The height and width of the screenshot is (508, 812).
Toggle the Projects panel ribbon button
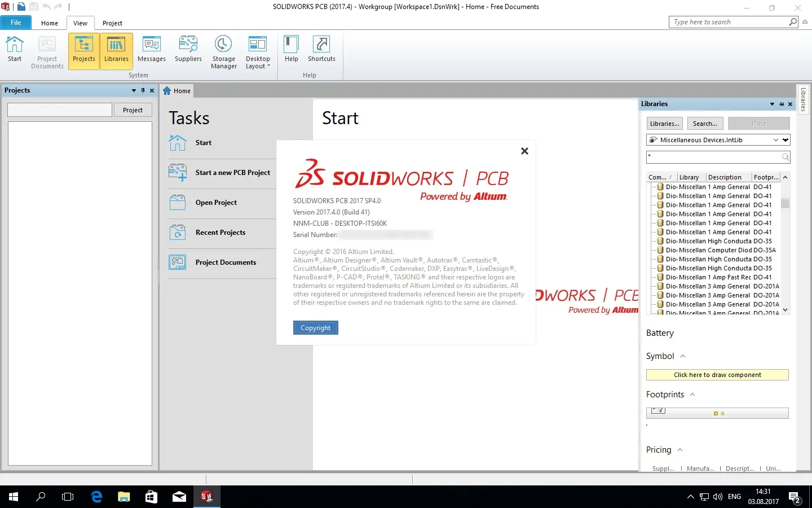point(84,51)
